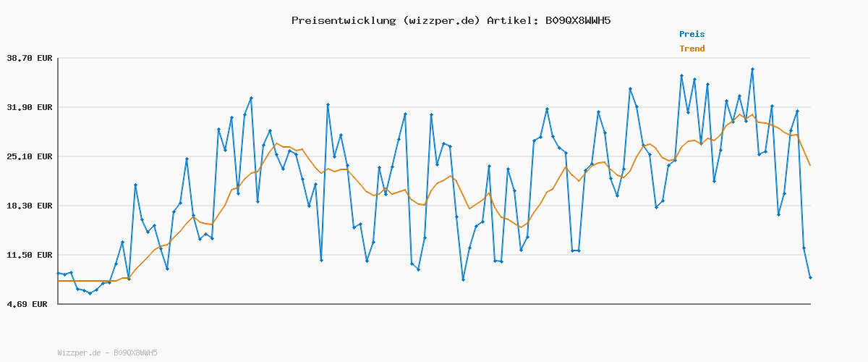Click the highest peak of the orange trend line
The image size is (868, 362).
coord(741,114)
